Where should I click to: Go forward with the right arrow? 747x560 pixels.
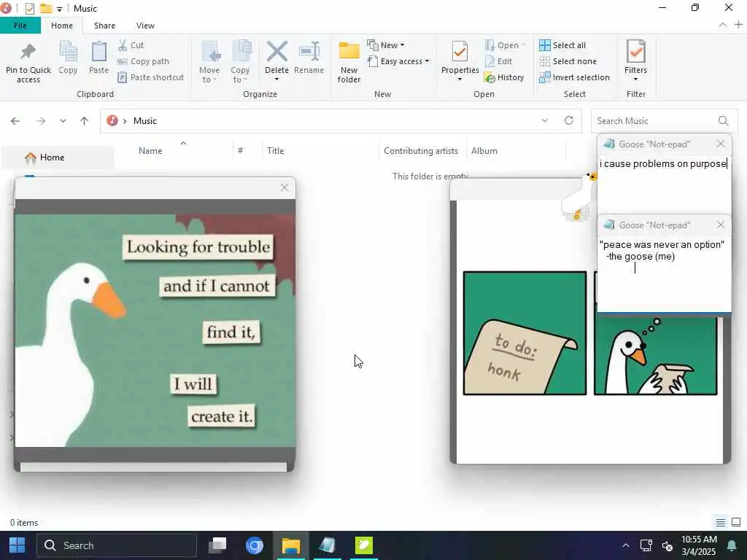click(41, 121)
